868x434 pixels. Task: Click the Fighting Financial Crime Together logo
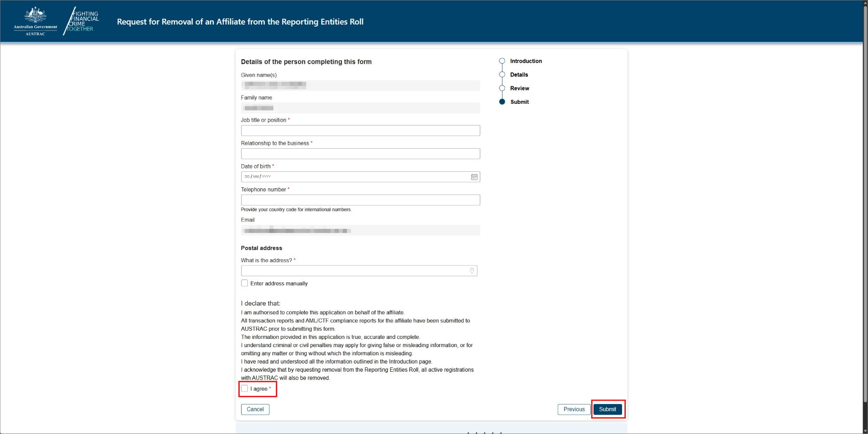pyautogui.click(x=81, y=21)
